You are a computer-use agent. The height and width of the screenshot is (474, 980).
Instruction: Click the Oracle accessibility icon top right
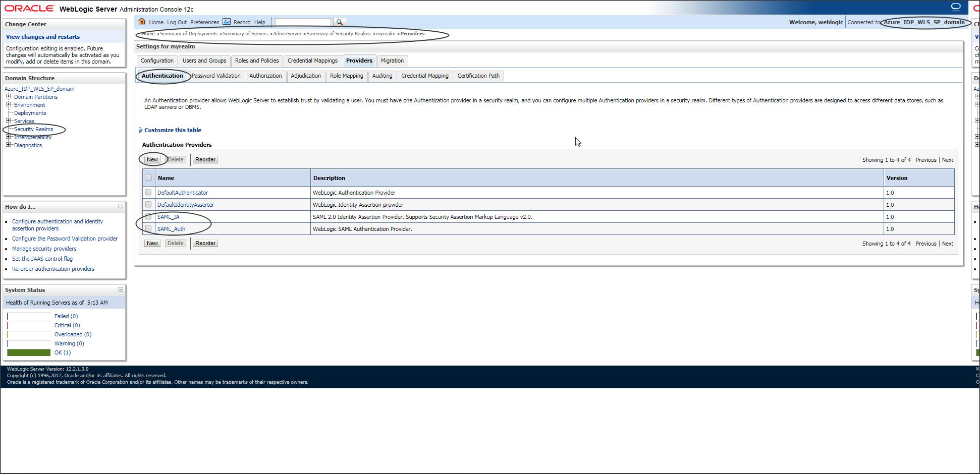click(956, 7)
